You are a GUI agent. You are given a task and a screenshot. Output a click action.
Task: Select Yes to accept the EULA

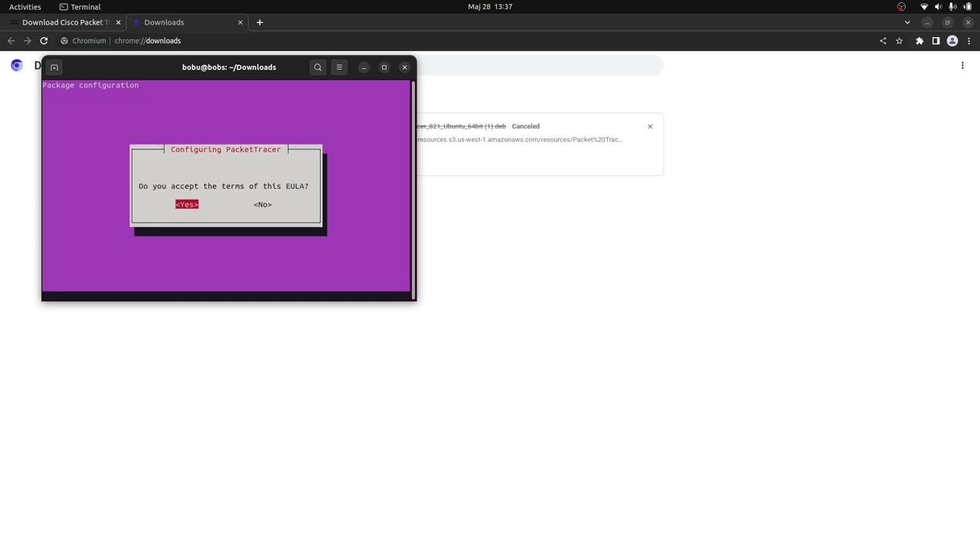pyautogui.click(x=187, y=204)
